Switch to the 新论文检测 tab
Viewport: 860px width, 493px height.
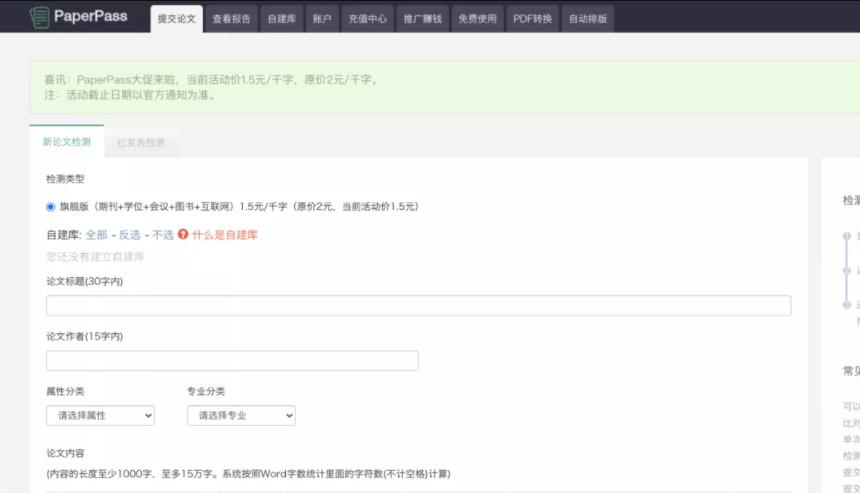(67, 141)
